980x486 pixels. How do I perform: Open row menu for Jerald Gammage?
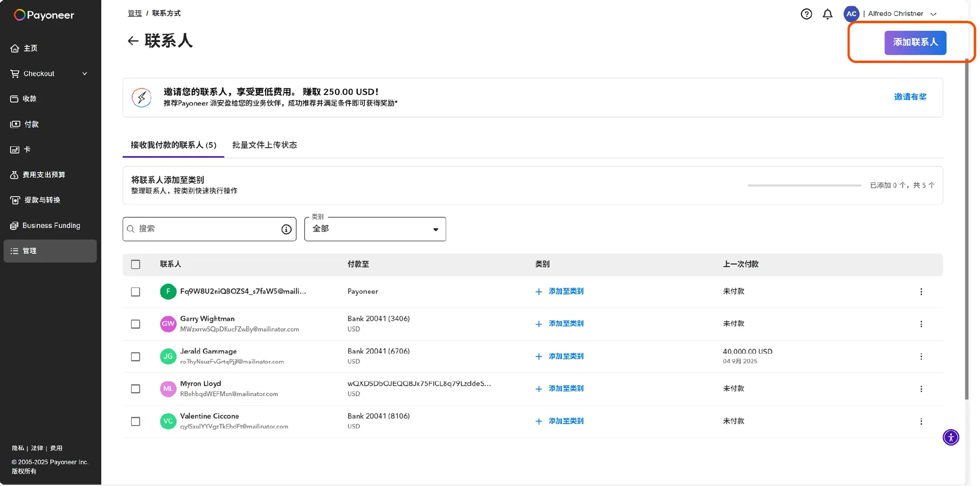(x=921, y=357)
